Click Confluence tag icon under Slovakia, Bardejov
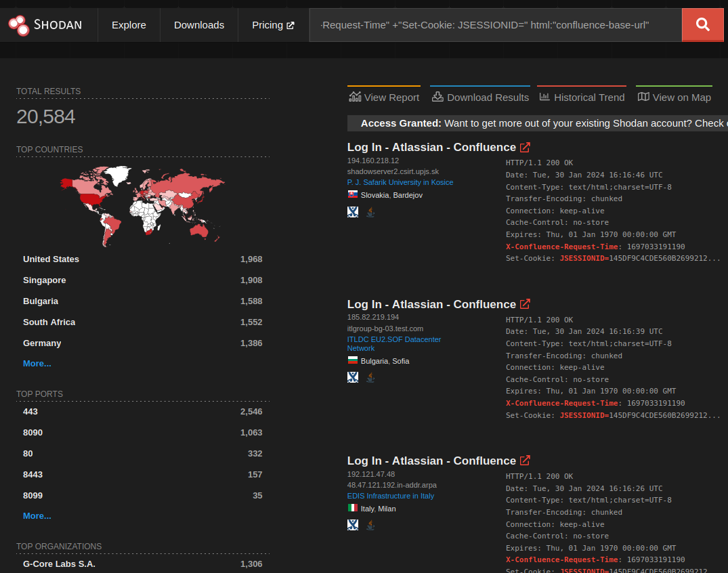This screenshot has height=573, width=728. 353,212
